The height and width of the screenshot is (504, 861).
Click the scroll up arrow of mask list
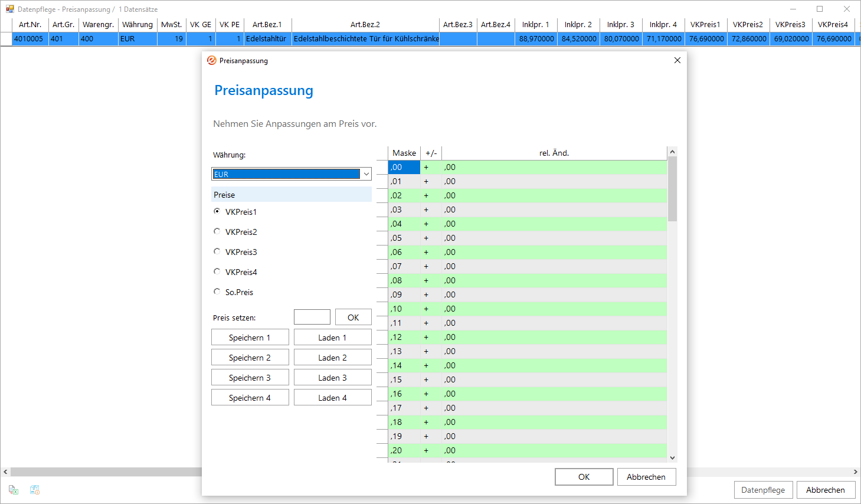click(x=672, y=152)
